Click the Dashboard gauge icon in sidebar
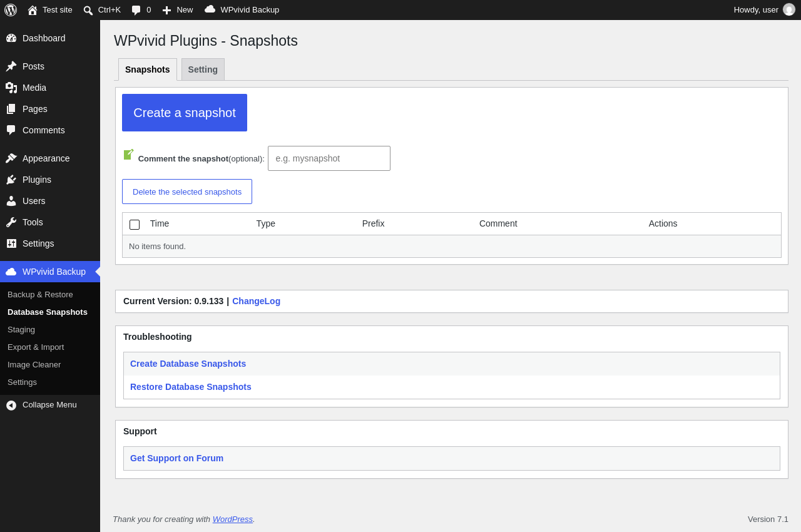Image resolution: width=801 pixels, height=532 pixels. 11,38
